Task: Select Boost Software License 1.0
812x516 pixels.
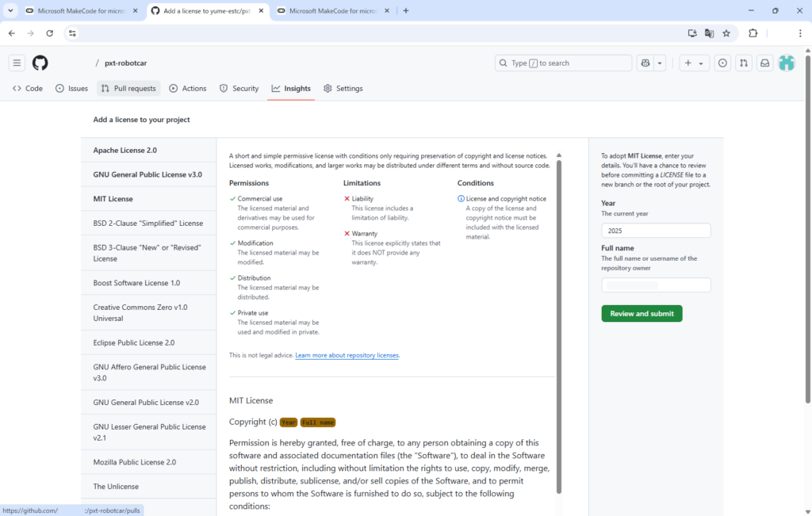Action: point(148,283)
